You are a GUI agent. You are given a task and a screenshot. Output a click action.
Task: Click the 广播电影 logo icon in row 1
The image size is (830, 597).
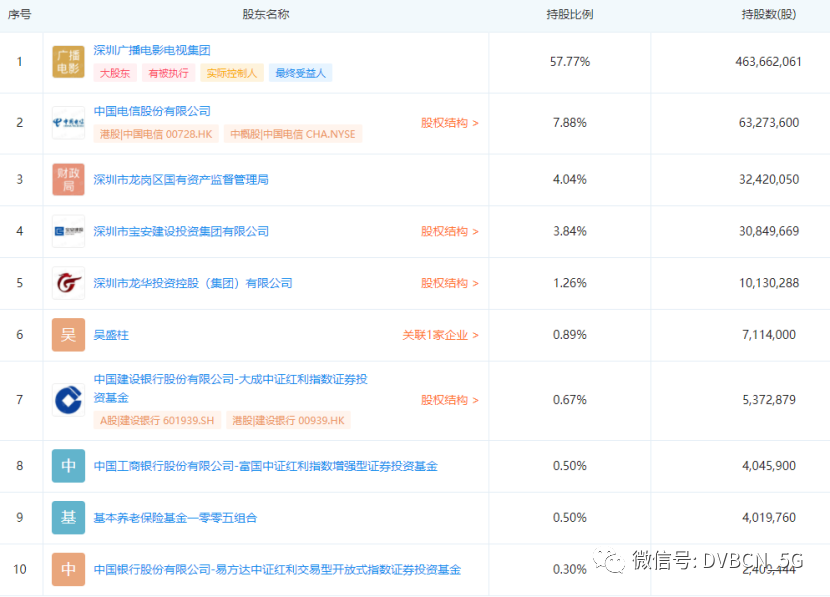pyautogui.click(x=68, y=62)
